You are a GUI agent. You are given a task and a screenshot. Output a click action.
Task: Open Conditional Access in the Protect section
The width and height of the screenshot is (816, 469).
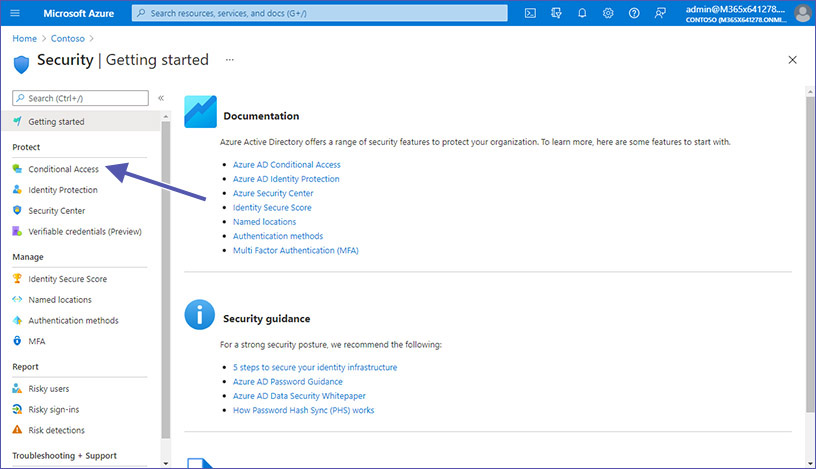click(63, 169)
